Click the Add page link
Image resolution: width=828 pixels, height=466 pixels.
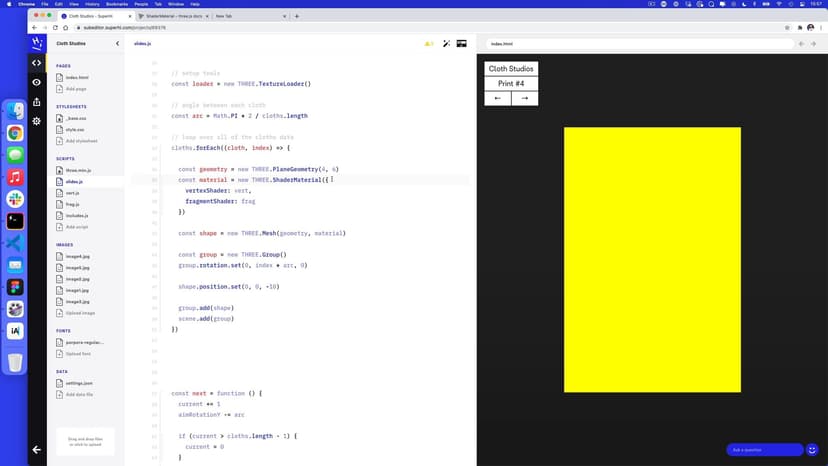[x=75, y=89]
